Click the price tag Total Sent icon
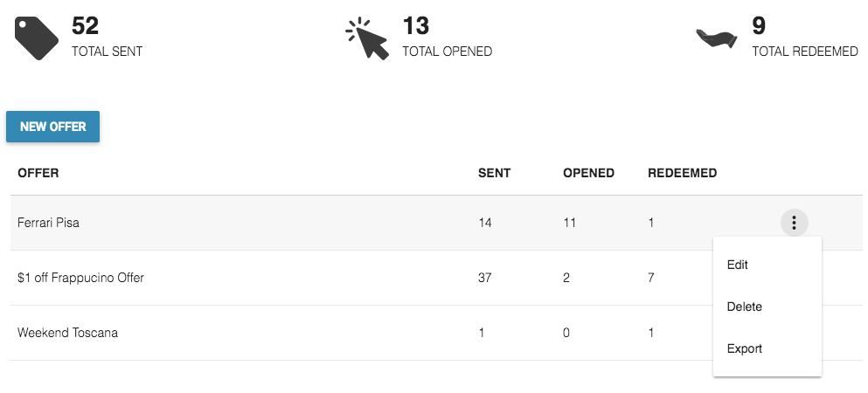Image resolution: width=868 pixels, height=393 pixels. point(36,38)
